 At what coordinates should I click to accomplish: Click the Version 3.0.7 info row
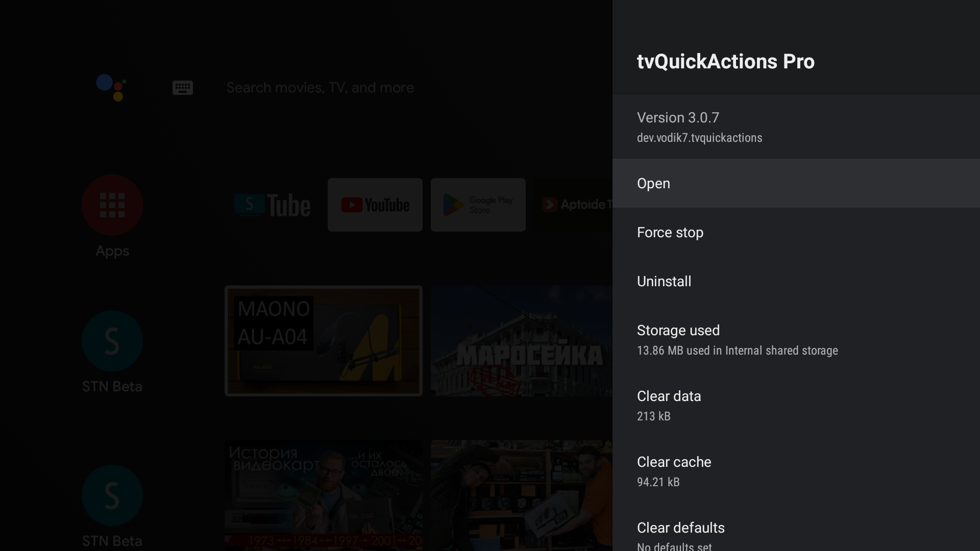(x=796, y=127)
